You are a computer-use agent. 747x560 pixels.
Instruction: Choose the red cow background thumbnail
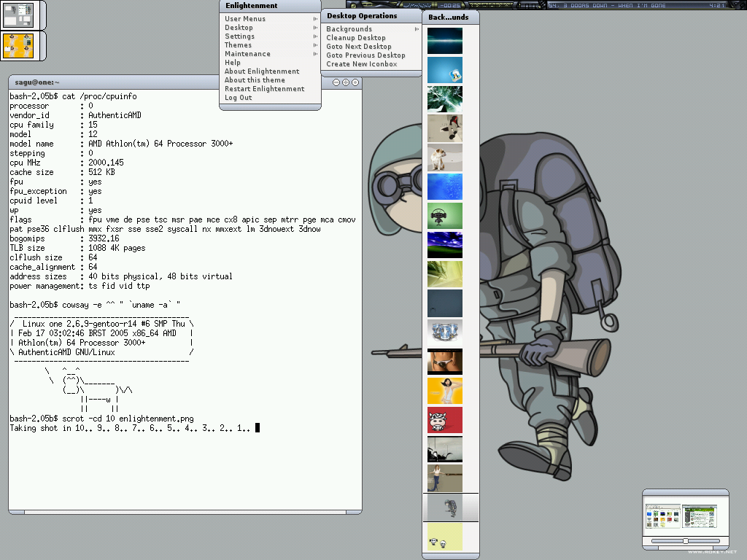(x=444, y=419)
